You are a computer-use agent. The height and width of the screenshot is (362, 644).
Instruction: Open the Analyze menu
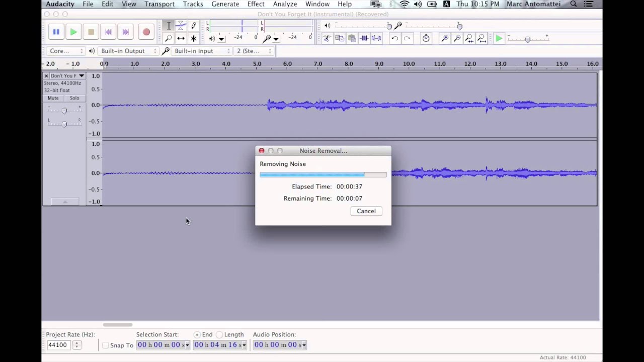coord(285,4)
